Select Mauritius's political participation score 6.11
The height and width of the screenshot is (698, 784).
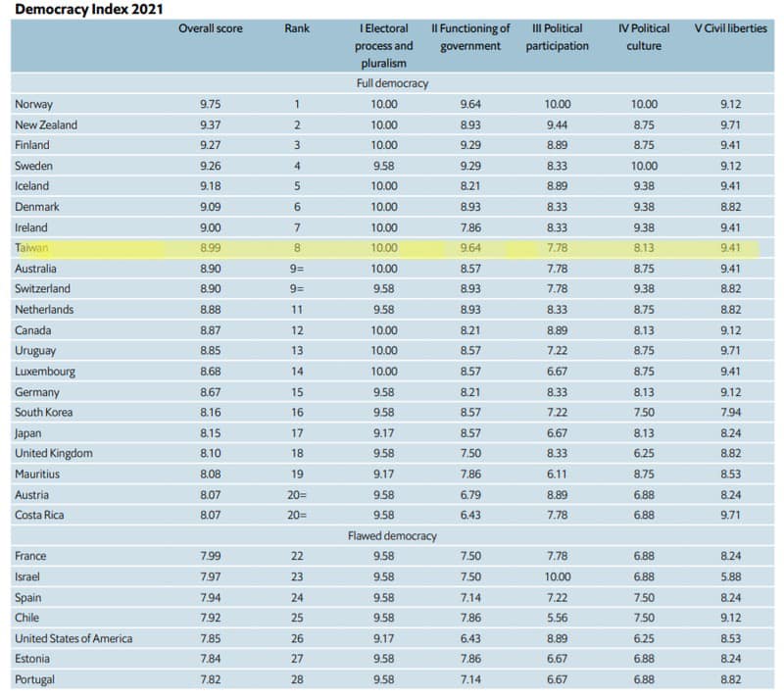click(x=557, y=474)
